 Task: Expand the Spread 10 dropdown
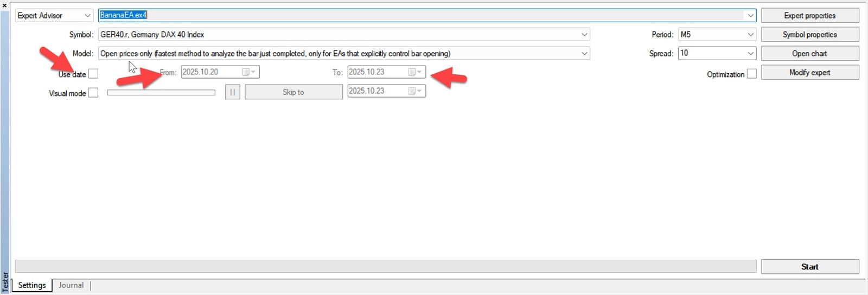click(x=750, y=54)
